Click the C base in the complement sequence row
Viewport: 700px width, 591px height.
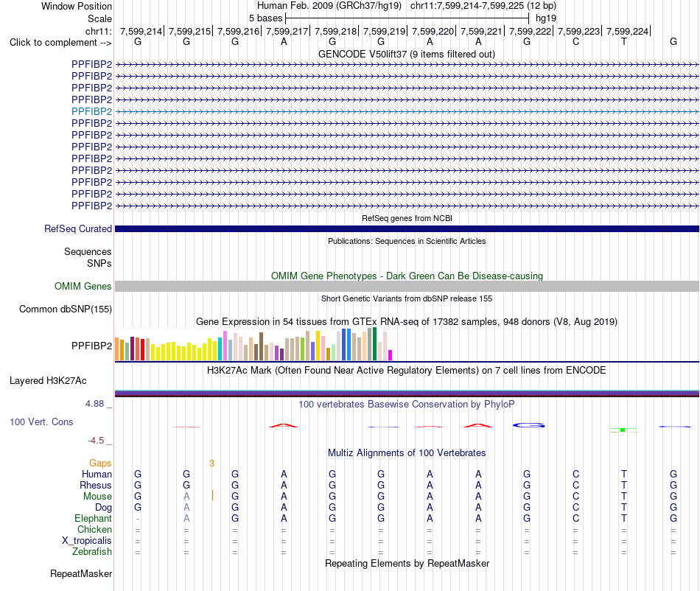(575, 42)
